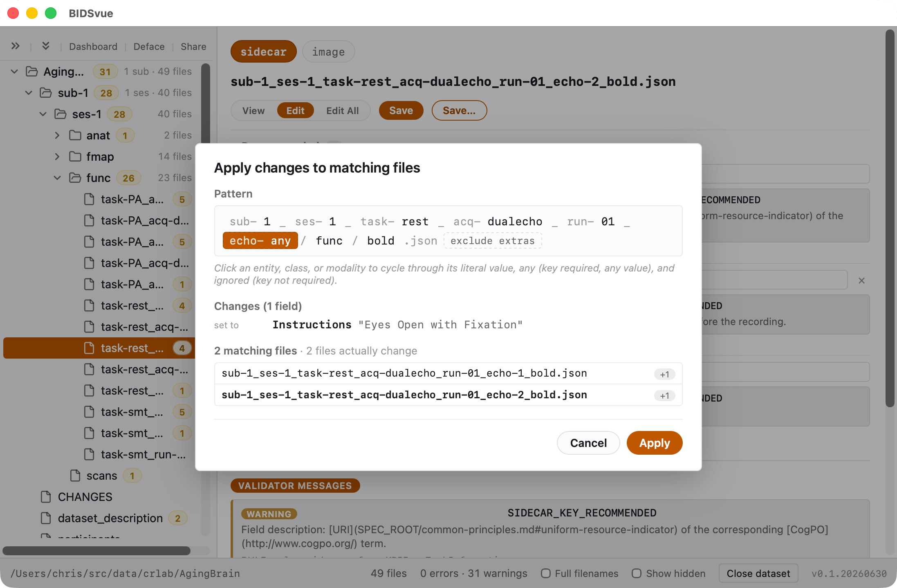Toggle the Full filenames checkbox

546,573
